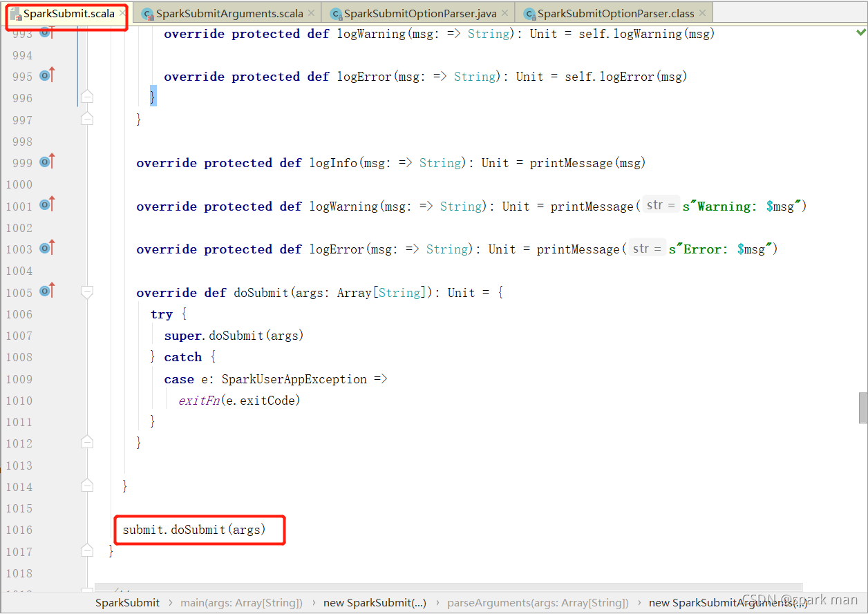Image resolution: width=868 pixels, height=614 pixels.
Task: Click 'super.doSubmit(args)' on line 1007
Action: (234, 336)
